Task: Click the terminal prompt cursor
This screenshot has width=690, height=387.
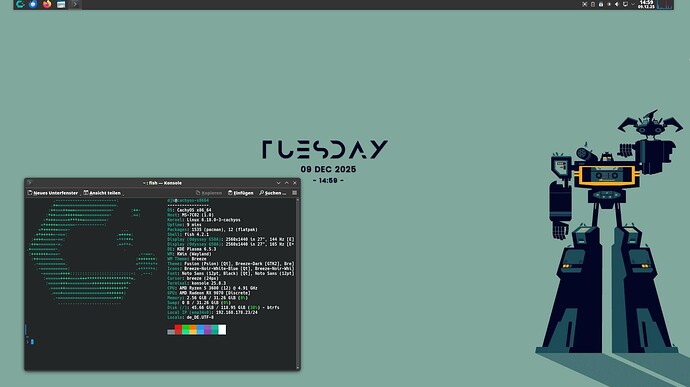Action: coord(32,342)
